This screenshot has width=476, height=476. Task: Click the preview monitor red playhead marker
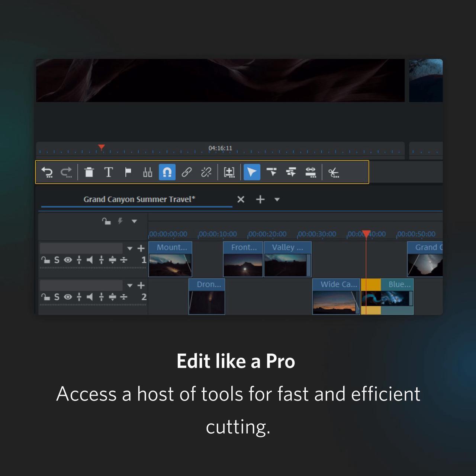[x=101, y=148]
